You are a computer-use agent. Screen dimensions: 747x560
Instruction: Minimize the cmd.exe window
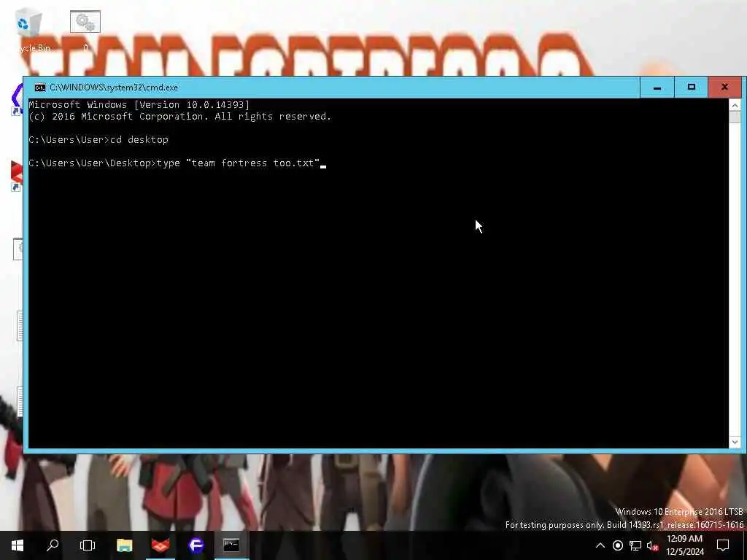click(x=657, y=87)
